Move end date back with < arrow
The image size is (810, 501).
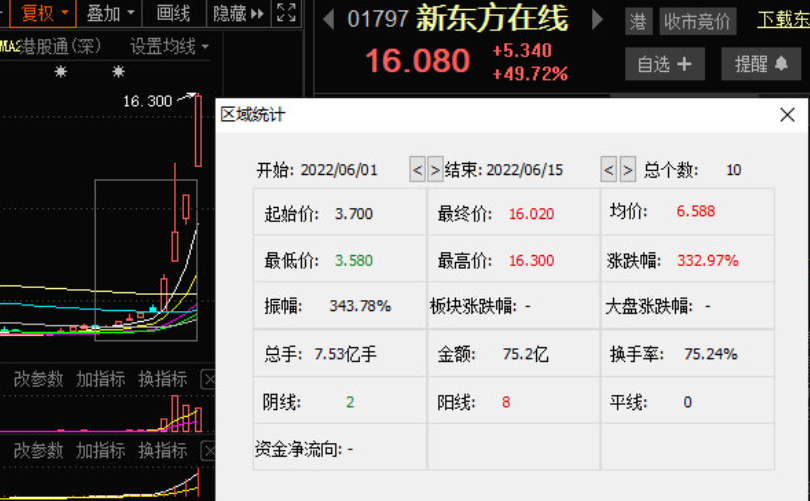click(609, 169)
